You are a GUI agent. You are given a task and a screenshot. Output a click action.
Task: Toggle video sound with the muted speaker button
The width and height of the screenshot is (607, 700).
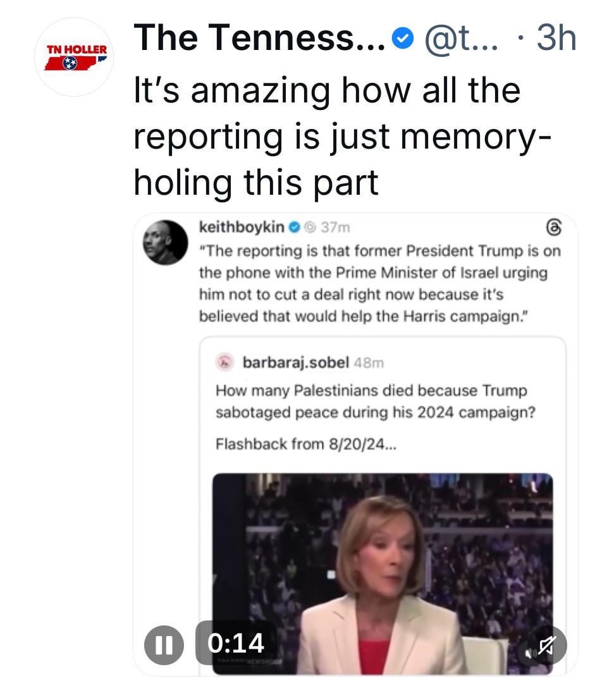click(x=545, y=645)
